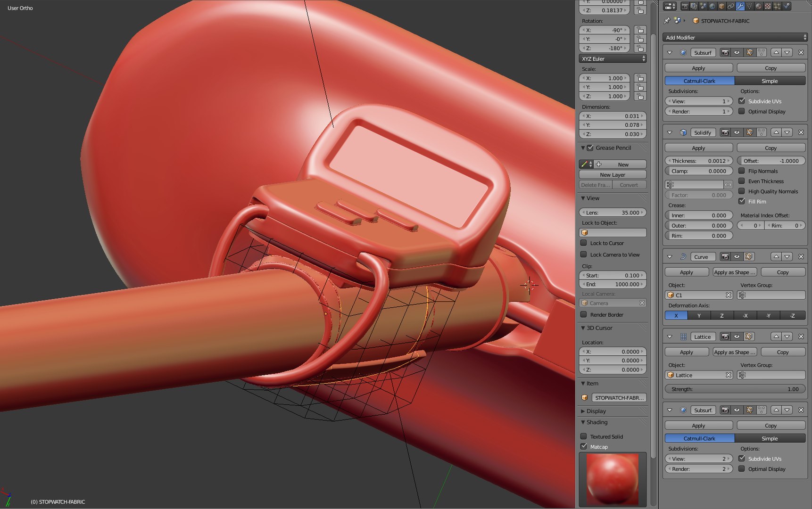This screenshot has width=812, height=509.
Task: Set Curve deformation axis to Y
Action: [x=699, y=316]
